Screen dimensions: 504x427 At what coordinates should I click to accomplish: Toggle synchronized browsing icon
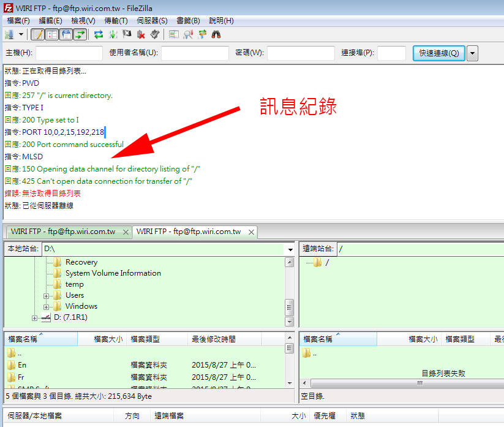coord(202,34)
